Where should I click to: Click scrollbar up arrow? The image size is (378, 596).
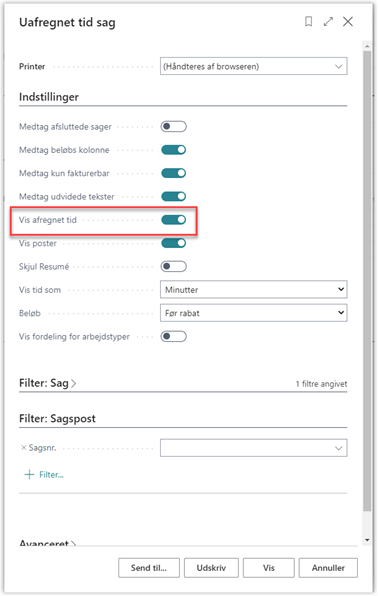pos(367,46)
